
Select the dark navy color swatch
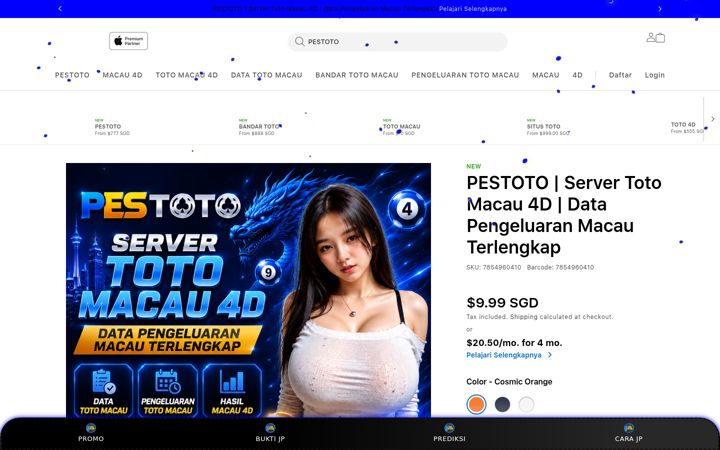pos(502,405)
